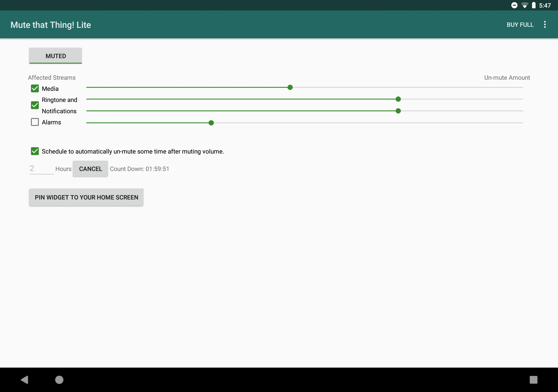Image resolution: width=558 pixels, height=392 pixels.
Task: Tap the Android home navigation icon
Action: click(59, 380)
